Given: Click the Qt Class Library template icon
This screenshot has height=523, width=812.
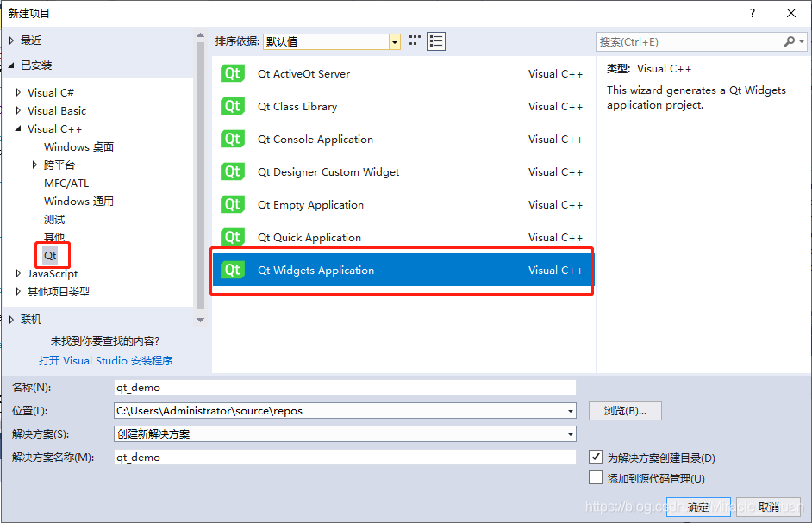Looking at the screenshot, I should click(233, 106).
